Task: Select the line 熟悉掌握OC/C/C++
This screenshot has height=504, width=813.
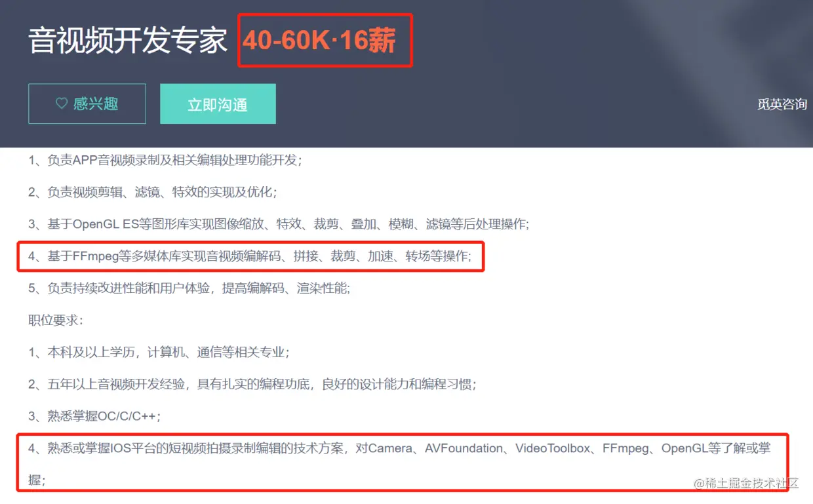Action: (x=94, y=417)
